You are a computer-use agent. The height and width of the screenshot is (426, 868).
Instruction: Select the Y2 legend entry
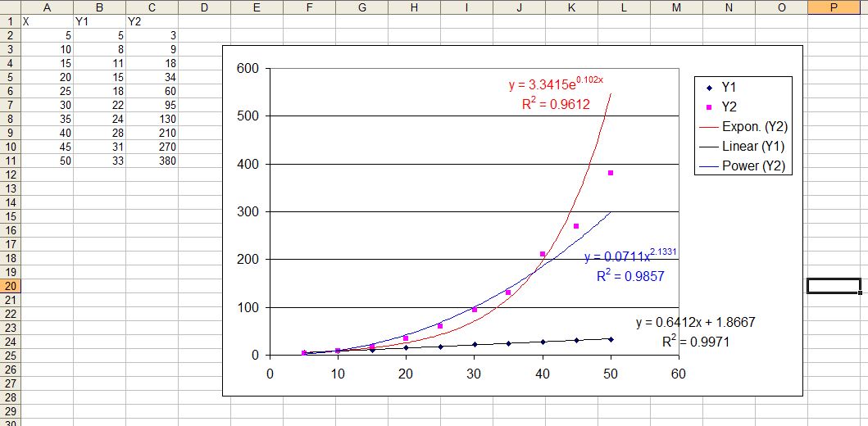[x=722, y=106]
